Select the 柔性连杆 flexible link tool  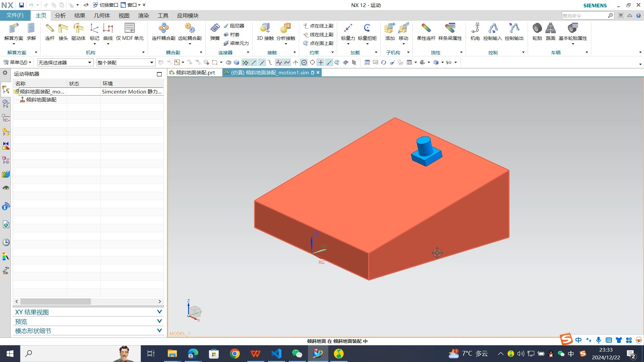(x=426, y=32)
